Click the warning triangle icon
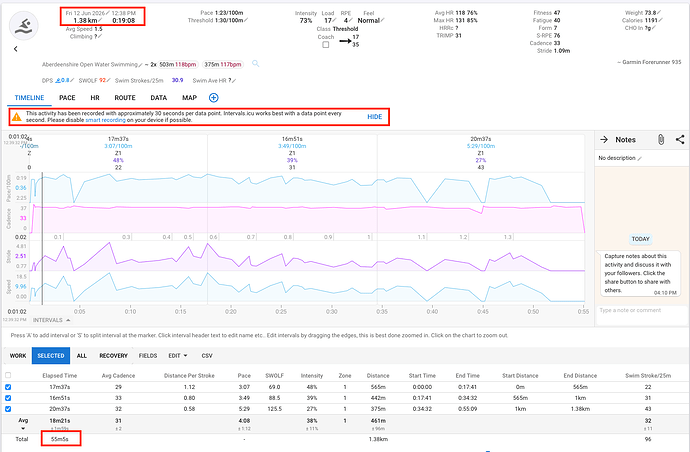 click(16, 117)
